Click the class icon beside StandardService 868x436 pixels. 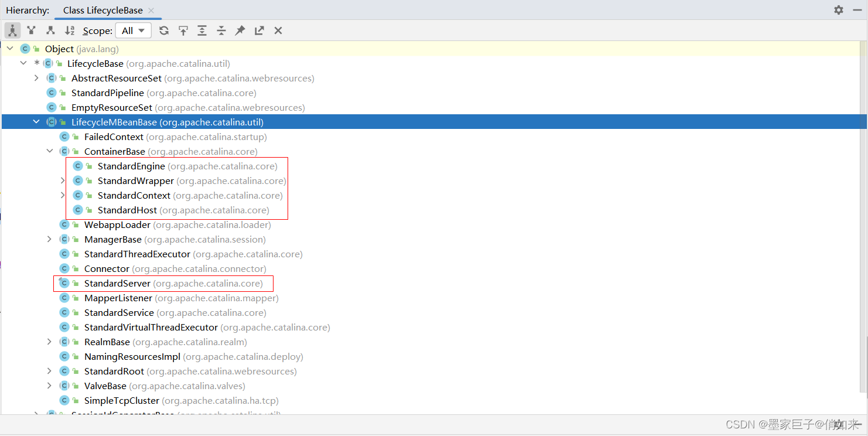(64, 312)
